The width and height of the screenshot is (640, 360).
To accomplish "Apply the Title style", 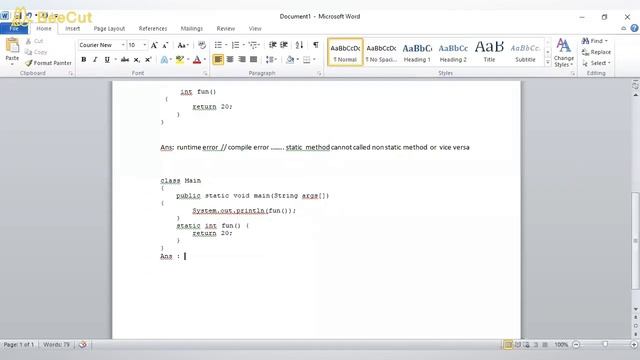I will point(489,52).
